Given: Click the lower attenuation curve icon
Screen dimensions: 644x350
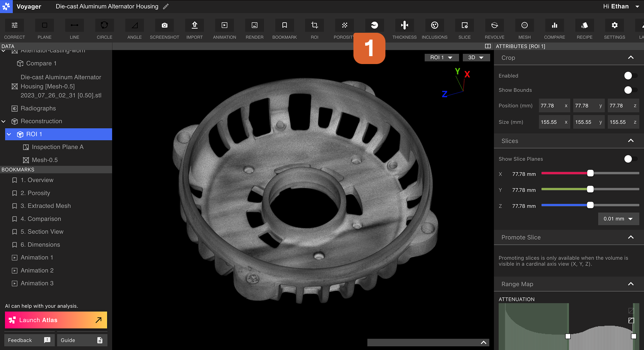Looking at the screenshot, I should click(x=631, y=320).
